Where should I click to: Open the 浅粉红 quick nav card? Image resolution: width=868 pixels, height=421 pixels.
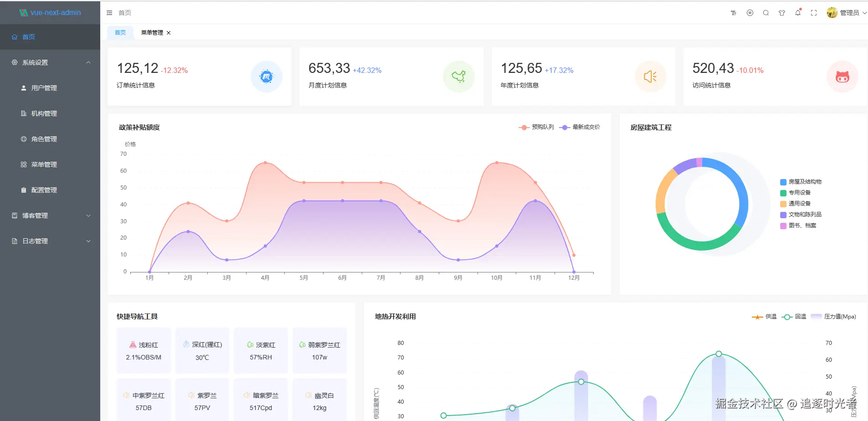click(x=144, y=350)
